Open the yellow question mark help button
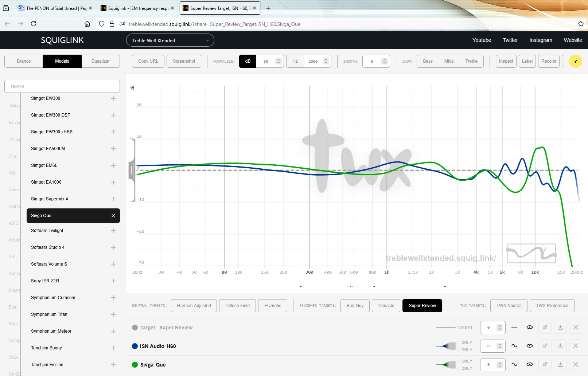This screenshot has height=376, width=588. pos(576,61)
